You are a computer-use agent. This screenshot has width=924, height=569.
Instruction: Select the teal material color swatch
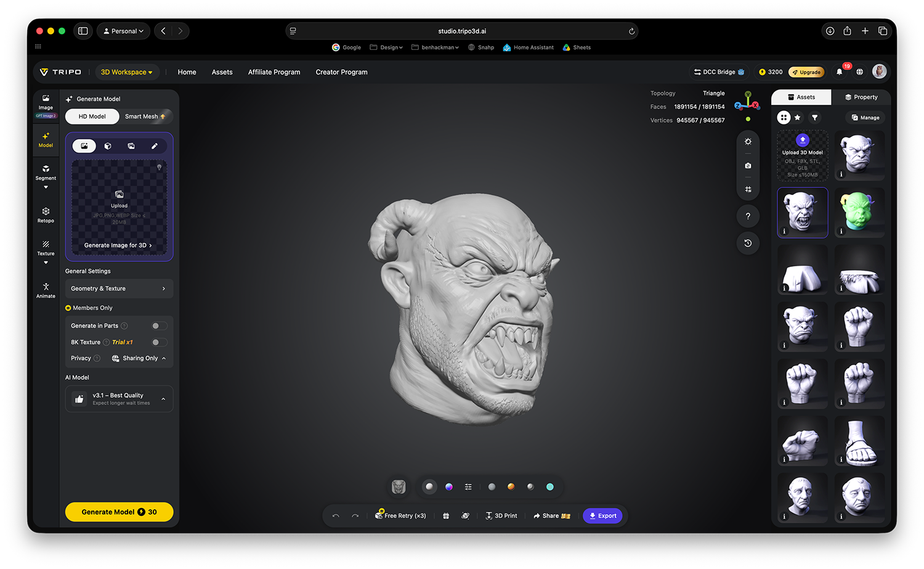pos(550,487)
